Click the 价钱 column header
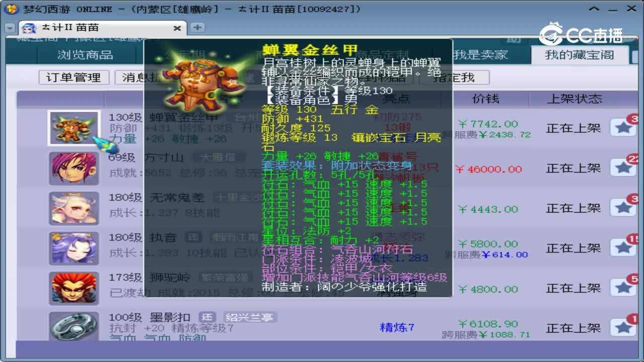The width and height of the screenshot is (644, 362). pos(486,99)
